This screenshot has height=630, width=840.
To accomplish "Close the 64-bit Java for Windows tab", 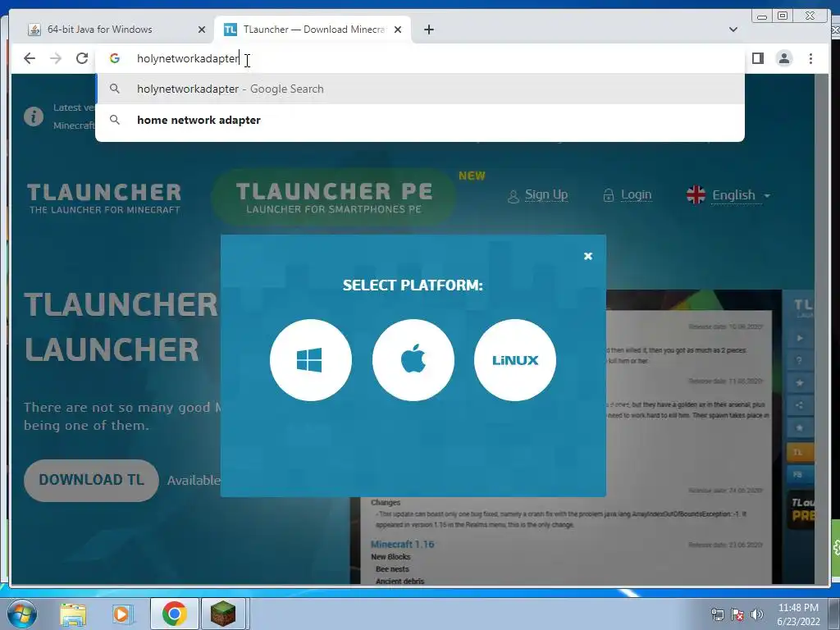I will pyautogui.click(x=202, y=30).
